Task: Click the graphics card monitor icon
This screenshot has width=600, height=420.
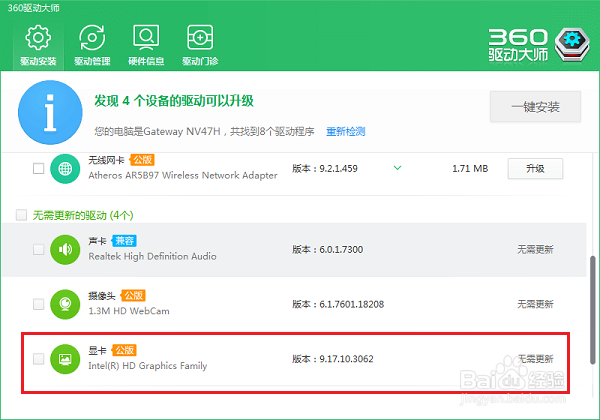Action: (65, 359)
